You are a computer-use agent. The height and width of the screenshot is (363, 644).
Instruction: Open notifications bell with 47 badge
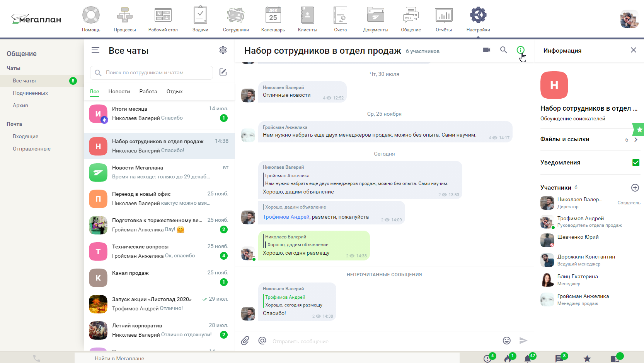pyautogui.click(x=528, y=358)
